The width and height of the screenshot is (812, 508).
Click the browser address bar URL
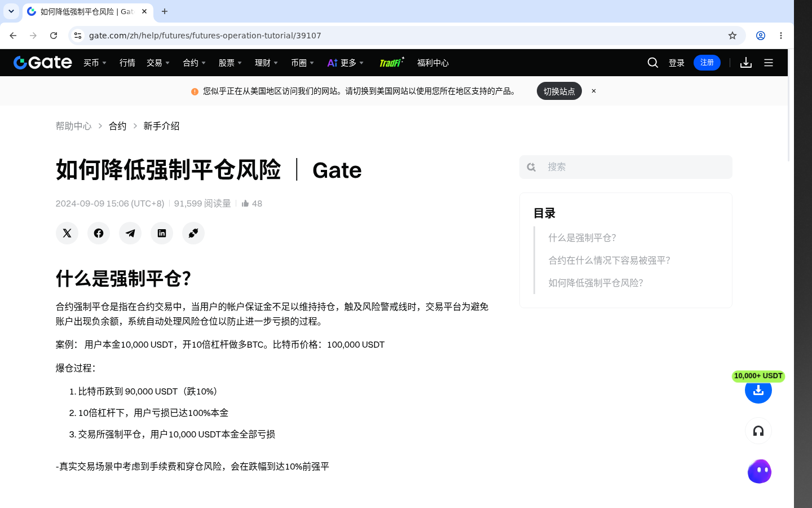(x=205, y=36)
